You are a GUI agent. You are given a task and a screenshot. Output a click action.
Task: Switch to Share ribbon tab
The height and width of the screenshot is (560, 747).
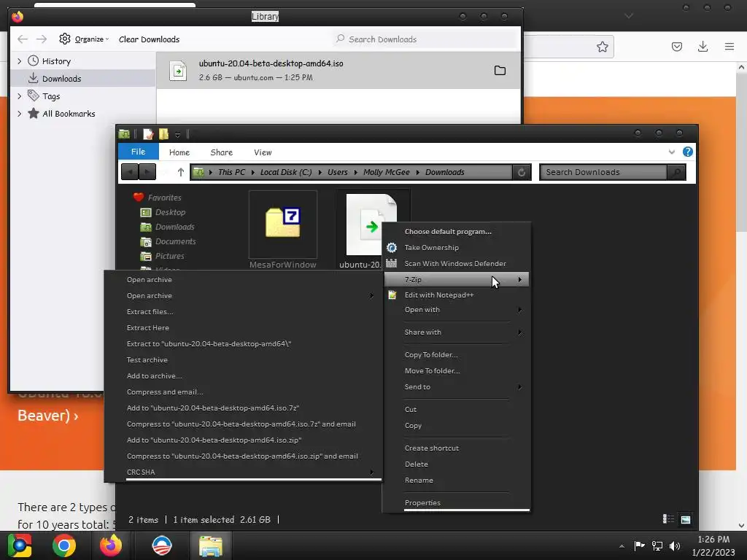coord(222,152)
